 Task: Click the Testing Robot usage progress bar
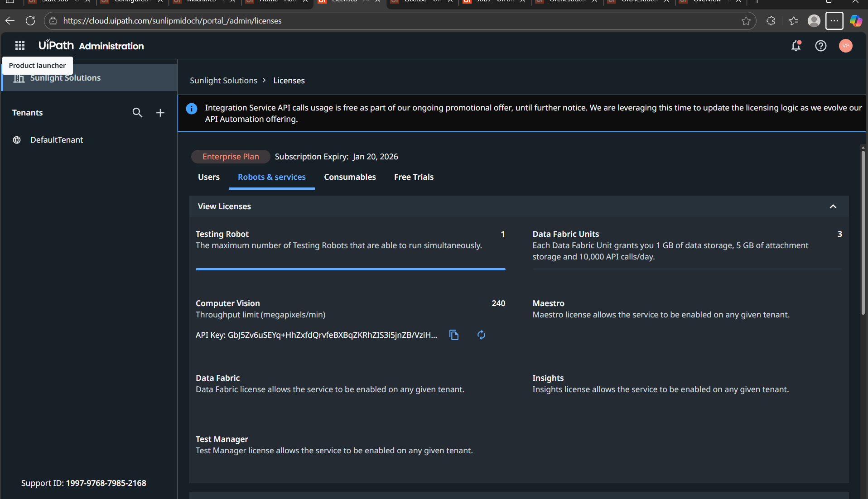coord(350,269)
